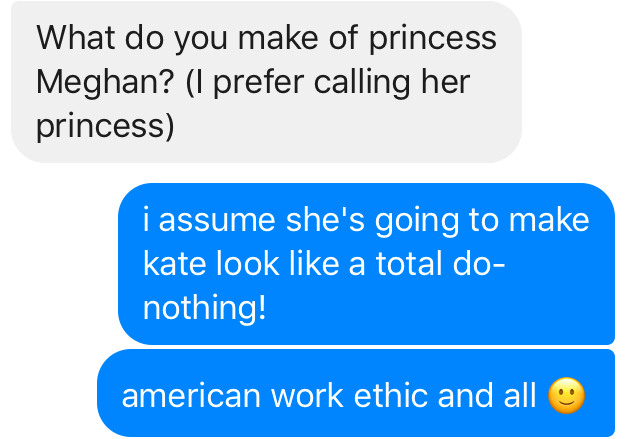Select the gray received message bubble
Screen dimensions: 639x439
tap(266, 83)
